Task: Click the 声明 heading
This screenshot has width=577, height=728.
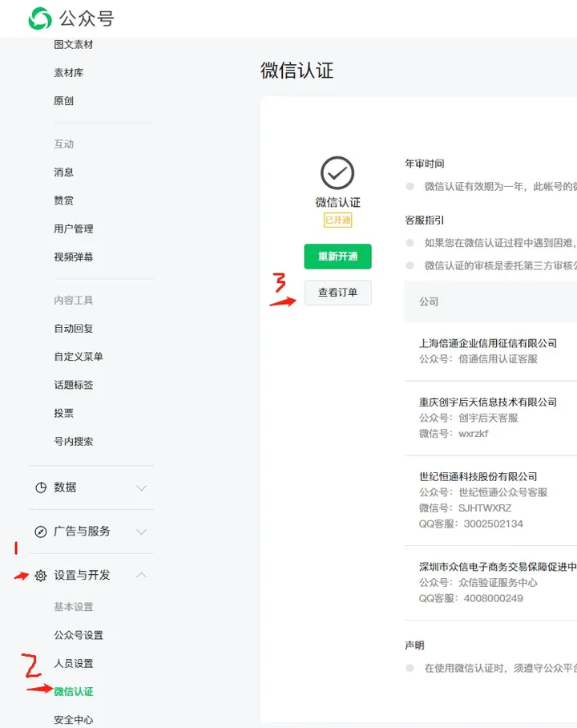Action: tap(414, 645)
